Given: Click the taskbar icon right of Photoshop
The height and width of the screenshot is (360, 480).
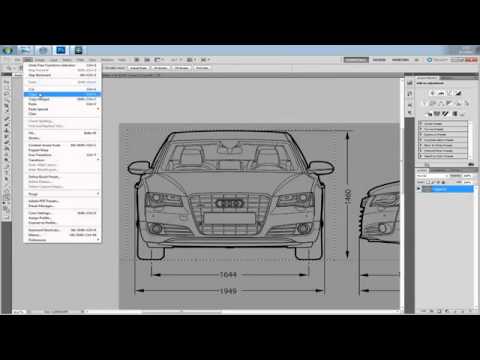Looking at the screenshot, I should tap(78, 50).
